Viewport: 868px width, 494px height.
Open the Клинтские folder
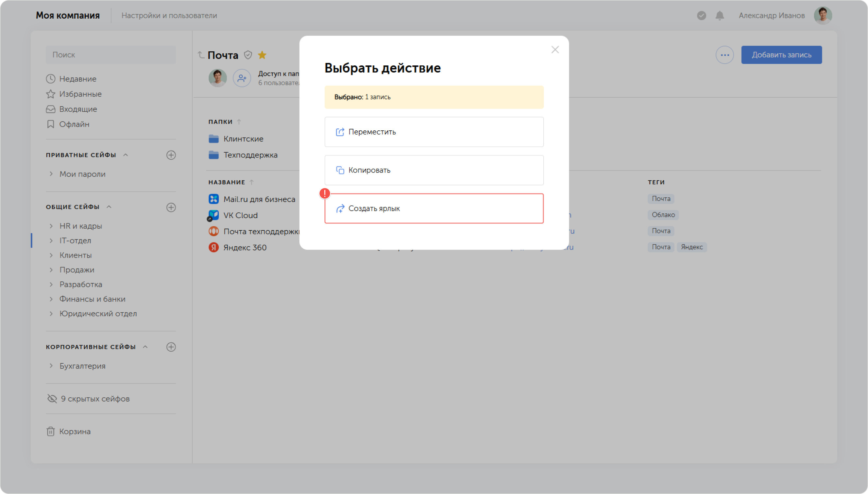236,139
